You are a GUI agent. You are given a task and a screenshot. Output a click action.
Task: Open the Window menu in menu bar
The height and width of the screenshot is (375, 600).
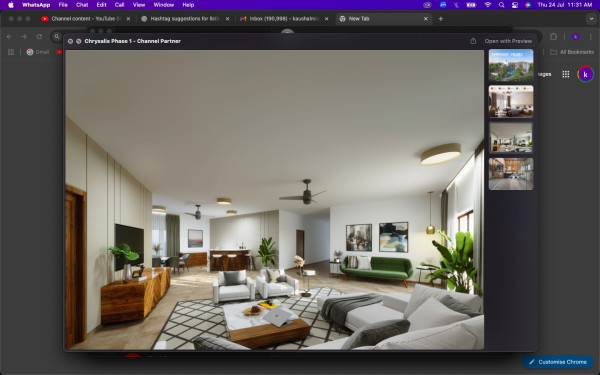163,5
